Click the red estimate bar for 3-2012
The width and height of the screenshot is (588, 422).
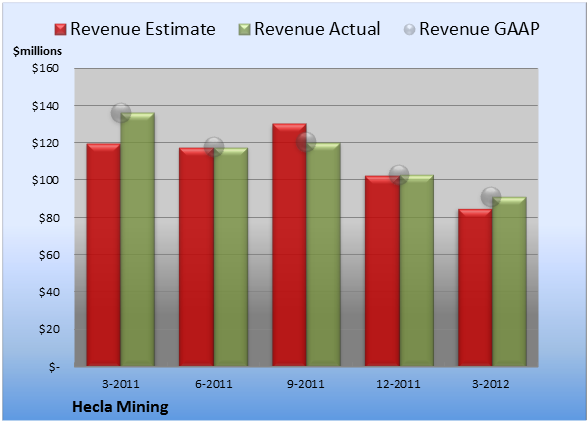pyautogui.click(x=475, y=287)
